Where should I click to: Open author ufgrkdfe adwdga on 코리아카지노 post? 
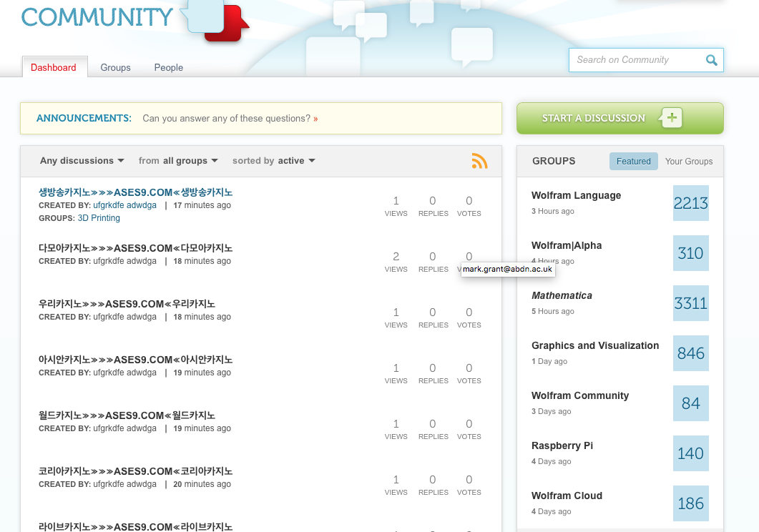coord(125,484)
